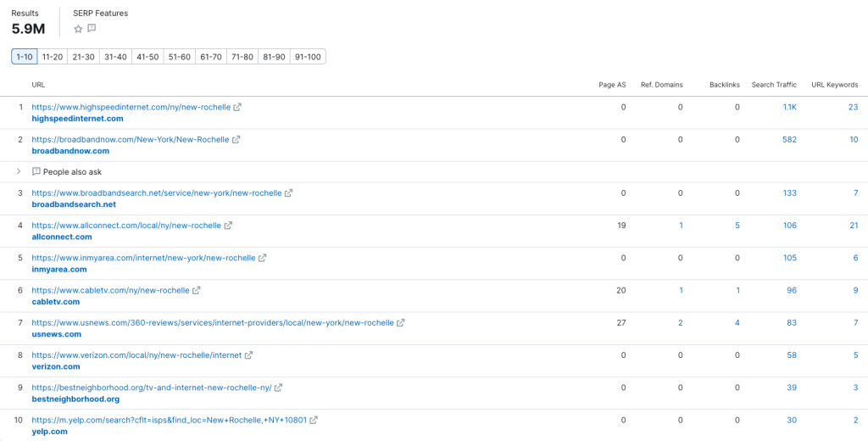Click URL Keywords value 9 for cabletv.com
Image resolution: width=868 pixels, height=441 pixels.
[x=855, y=290]
